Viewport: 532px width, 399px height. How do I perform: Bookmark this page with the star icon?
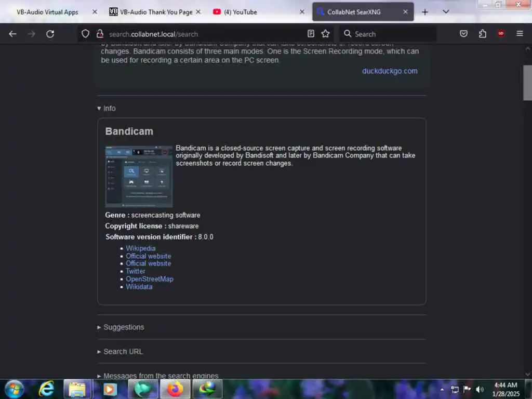click(325, 34)
